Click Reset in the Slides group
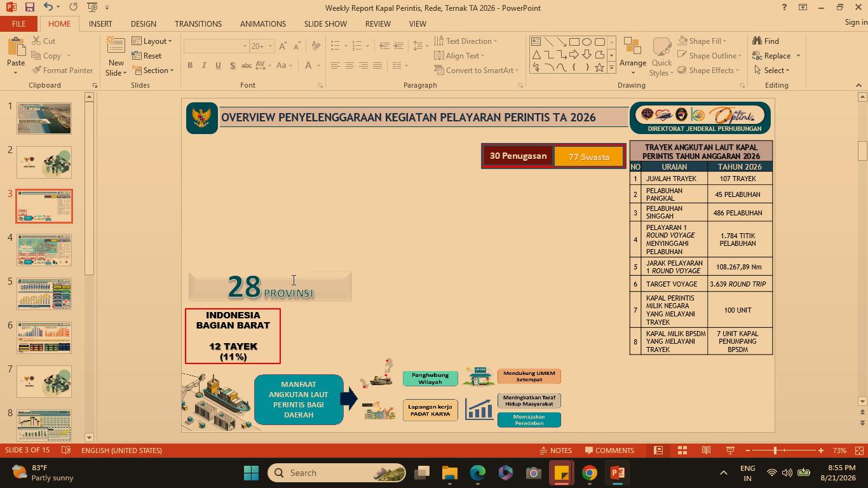The height and width of the screenshot is (488, 868). tap(147, 55)
